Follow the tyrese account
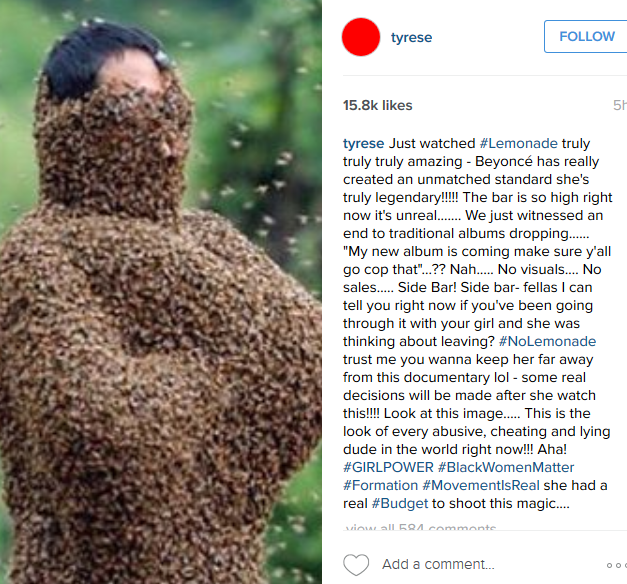This screenshot has height=584, width=627. click(586, 36)
